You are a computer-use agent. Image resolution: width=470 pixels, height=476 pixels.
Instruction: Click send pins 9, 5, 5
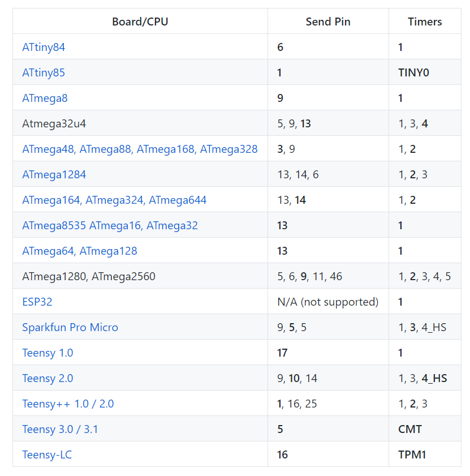[292, 328]
